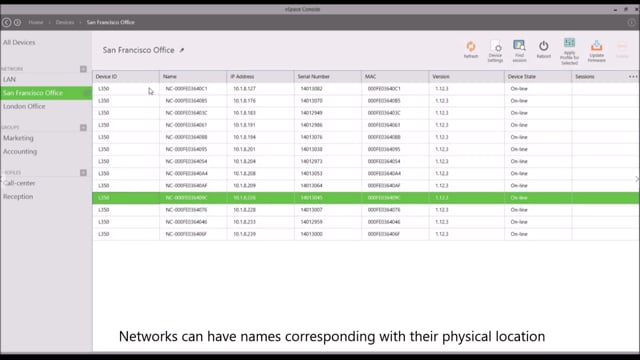Screen dimensions: 640x360
Task: Select device row with IP 10.1.8.127
Action: (x=366, y=89)
